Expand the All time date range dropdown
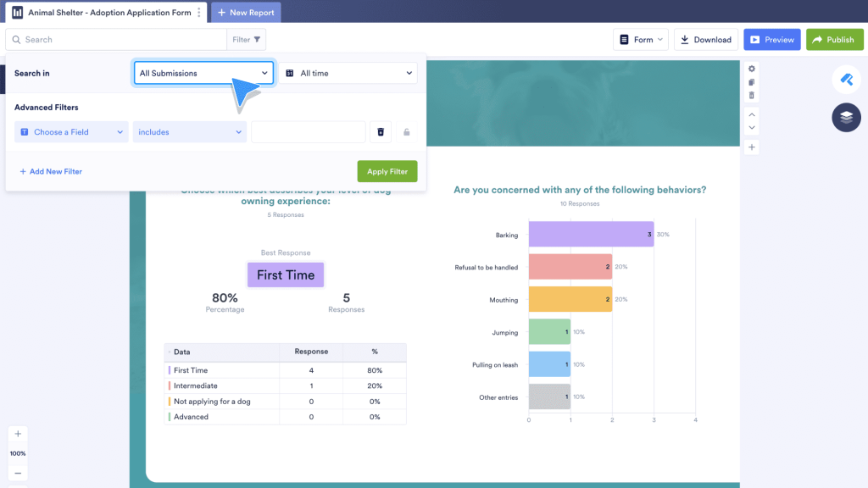This screenshot has height=488, width=868. 349,73
